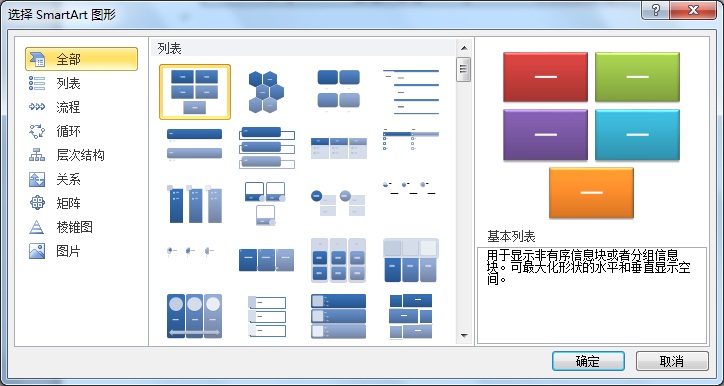
Task: Pick the layout with three vertical columns
Action: pyautogui.click(x=194, y=204)
